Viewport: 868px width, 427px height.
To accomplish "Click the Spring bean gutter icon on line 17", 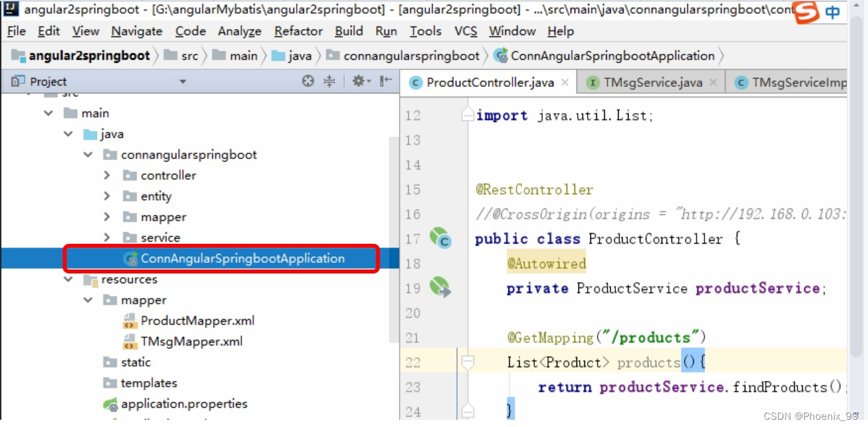I will coord(440,237).
